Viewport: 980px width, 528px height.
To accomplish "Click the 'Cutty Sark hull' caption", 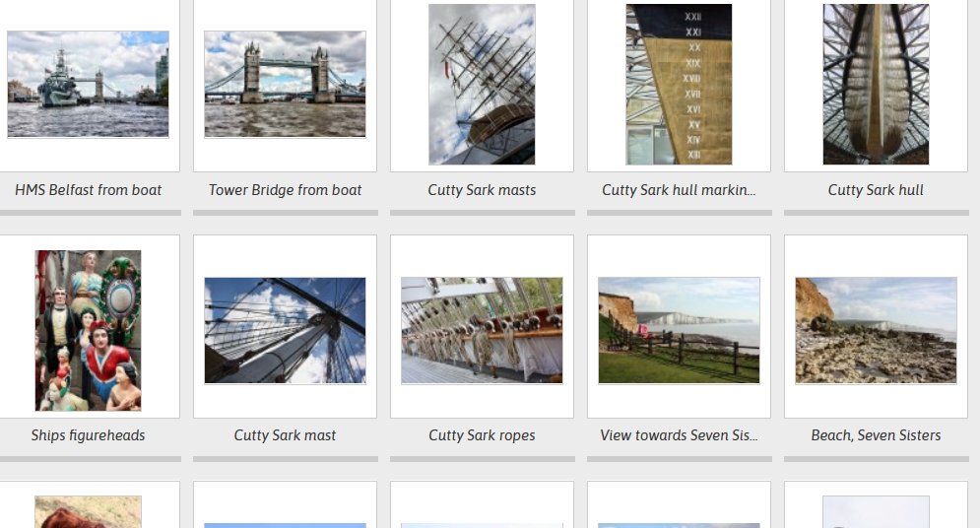I will (876, 190).
